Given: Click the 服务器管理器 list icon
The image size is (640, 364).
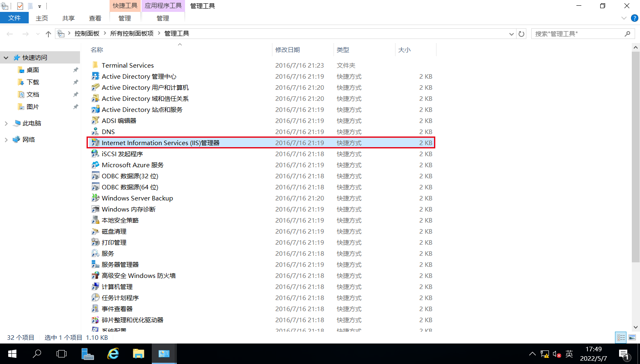Looking at the screenshot, I should [95, 264].
